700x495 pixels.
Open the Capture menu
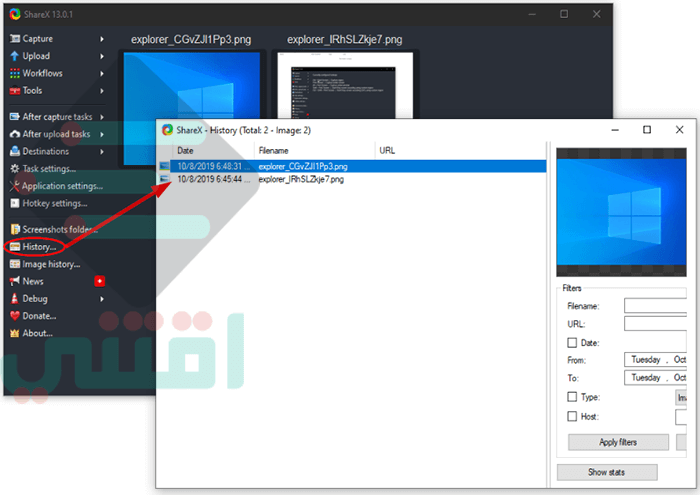click(58, 39)
